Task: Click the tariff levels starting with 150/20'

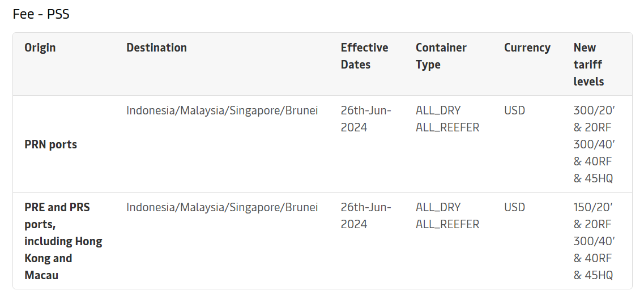Action: coord(594,241)
